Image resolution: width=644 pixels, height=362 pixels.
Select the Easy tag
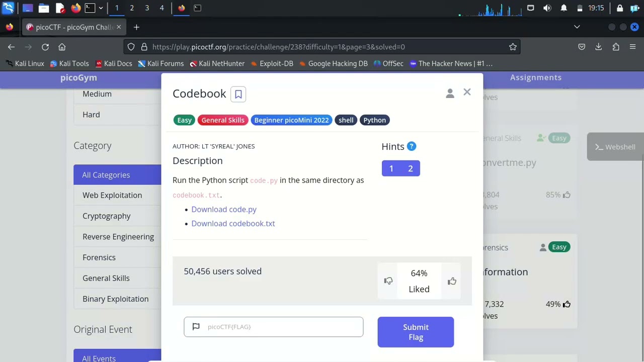click(184, 120)
